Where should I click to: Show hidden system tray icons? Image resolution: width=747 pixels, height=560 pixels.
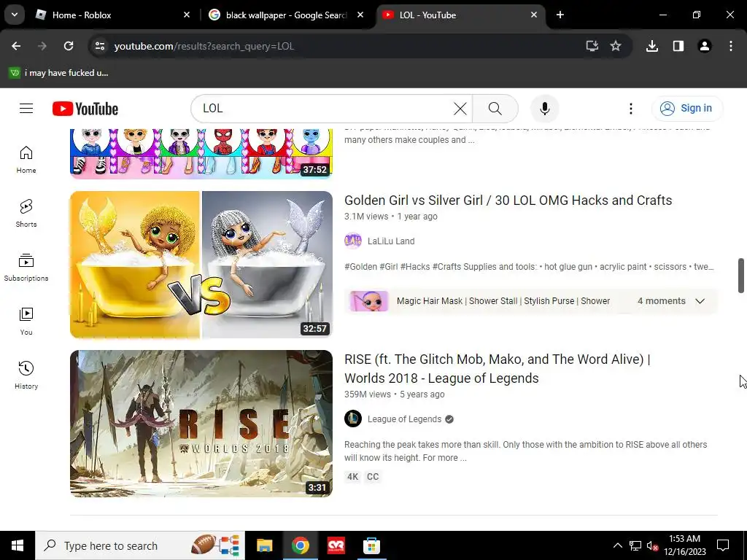[x=617, y=545]
